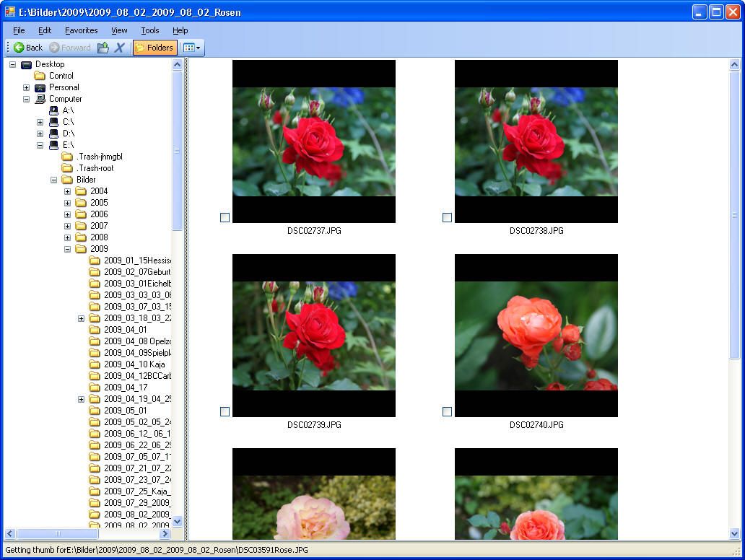The height and width of the screenshot is (560, 745).
Task: Open the Views thumbnail layout icon
Action: point(190,47)
